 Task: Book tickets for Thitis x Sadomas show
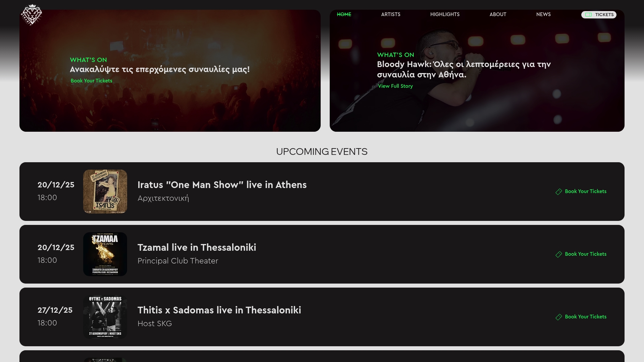coord(585,317)
